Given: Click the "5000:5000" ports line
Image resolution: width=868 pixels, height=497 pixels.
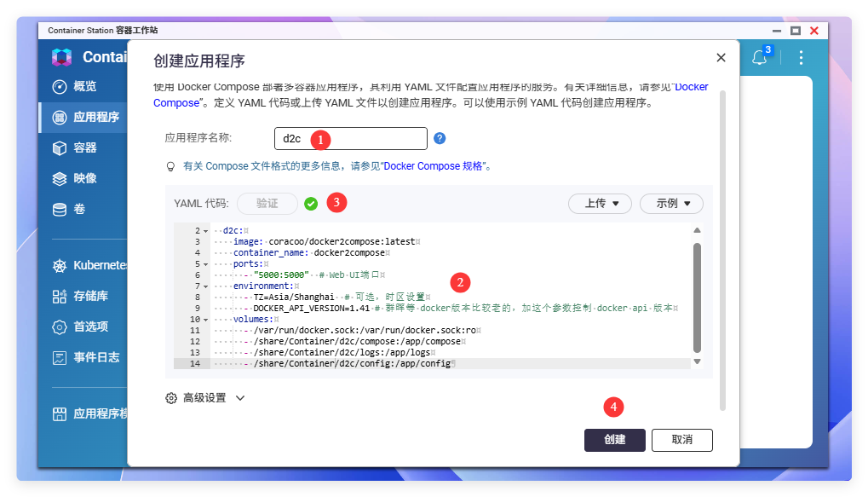Looking at the screenshot, I should tap(313, 275).
